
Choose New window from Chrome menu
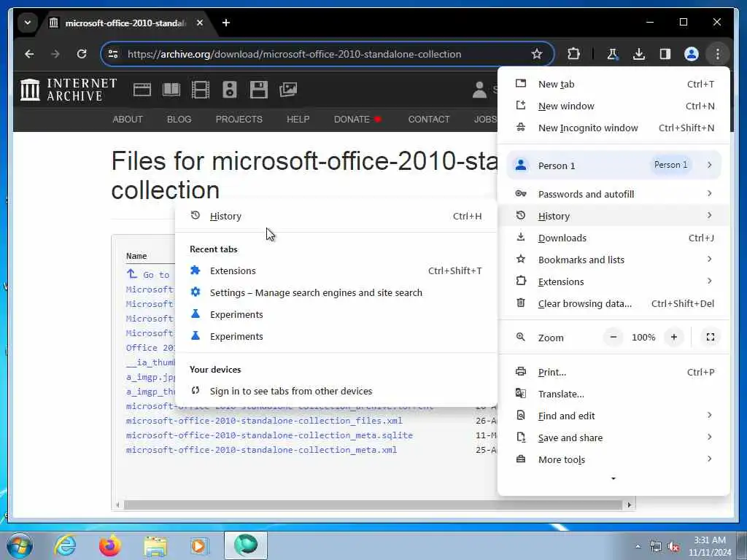coord(614,106)
